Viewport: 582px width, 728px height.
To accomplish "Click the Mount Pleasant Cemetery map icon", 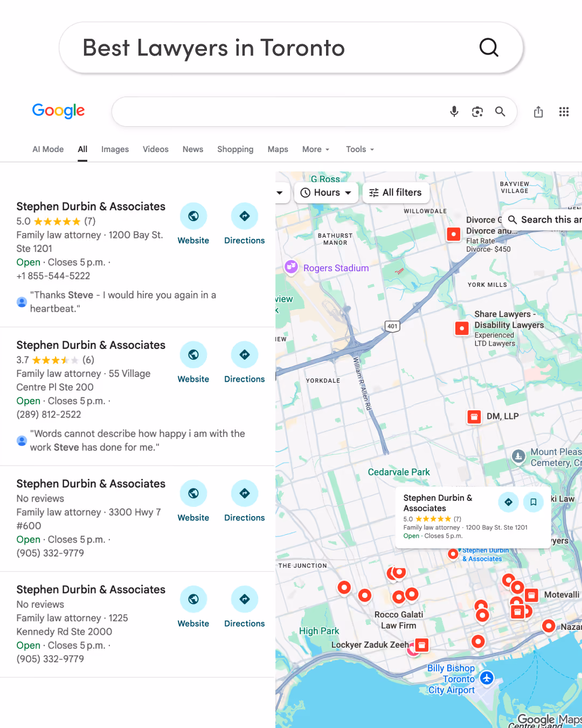I will coord(518,456).
